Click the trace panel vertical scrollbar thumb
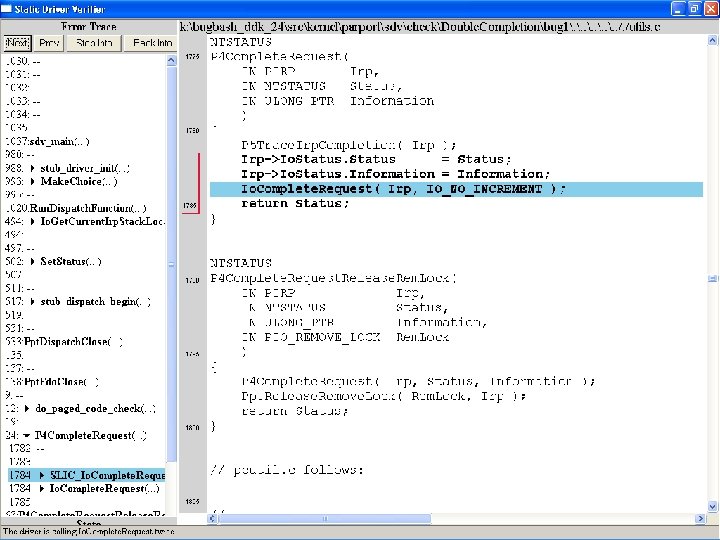This screenshot has width=720, height=540. (x=171, y=264)
